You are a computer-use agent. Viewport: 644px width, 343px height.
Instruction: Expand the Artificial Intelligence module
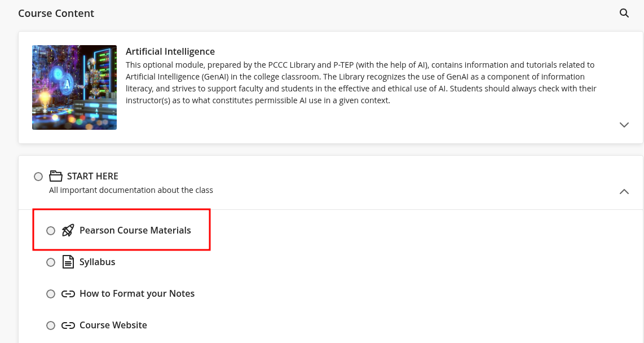(624, 125)
